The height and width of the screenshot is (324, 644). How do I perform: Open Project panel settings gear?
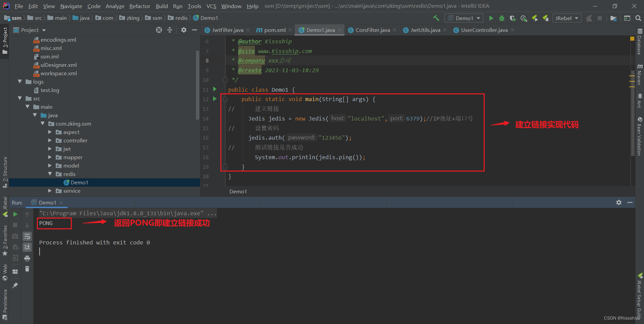coord(183,30)
